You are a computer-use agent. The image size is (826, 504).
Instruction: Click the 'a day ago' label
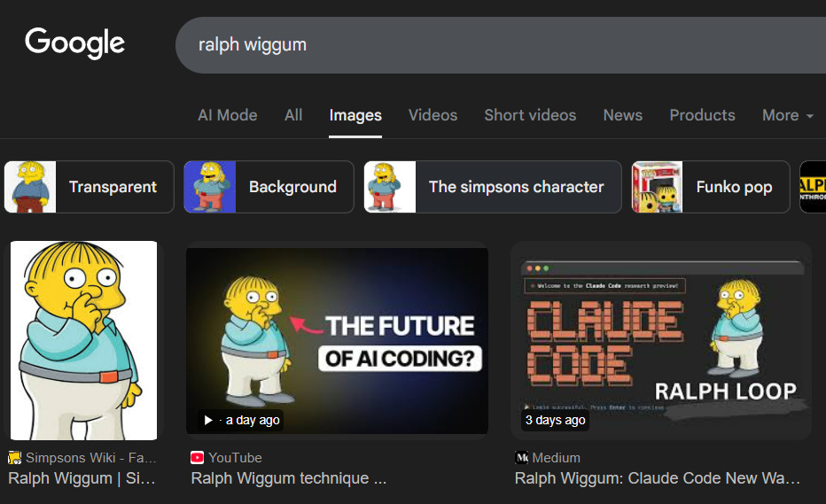[x=253, y=420]
